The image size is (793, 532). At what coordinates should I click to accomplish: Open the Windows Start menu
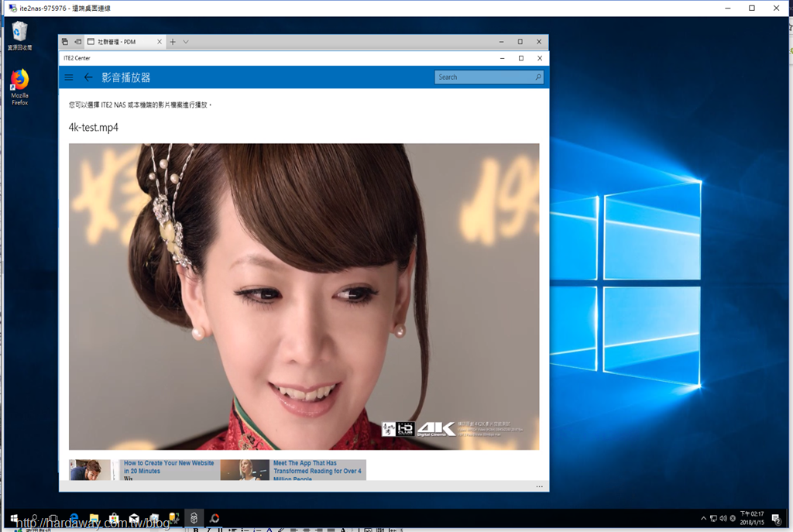coord(14,518)
